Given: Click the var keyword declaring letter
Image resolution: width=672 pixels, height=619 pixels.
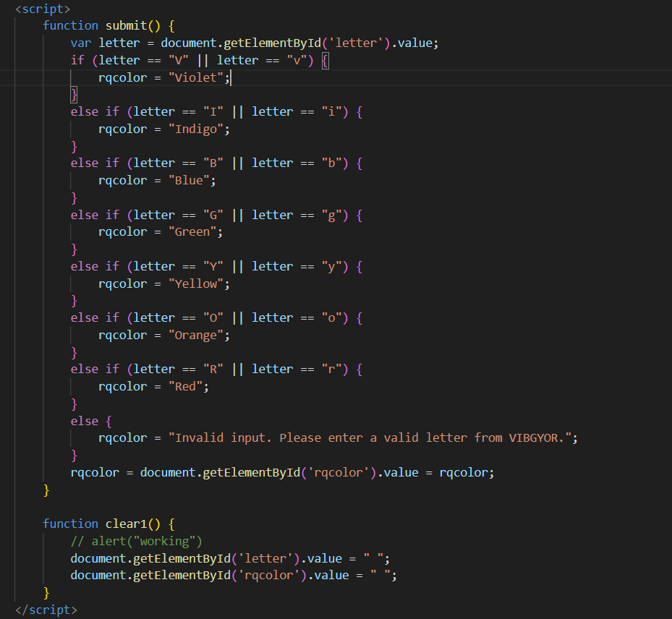Looking at the screenshot, I should pos(81,43).
